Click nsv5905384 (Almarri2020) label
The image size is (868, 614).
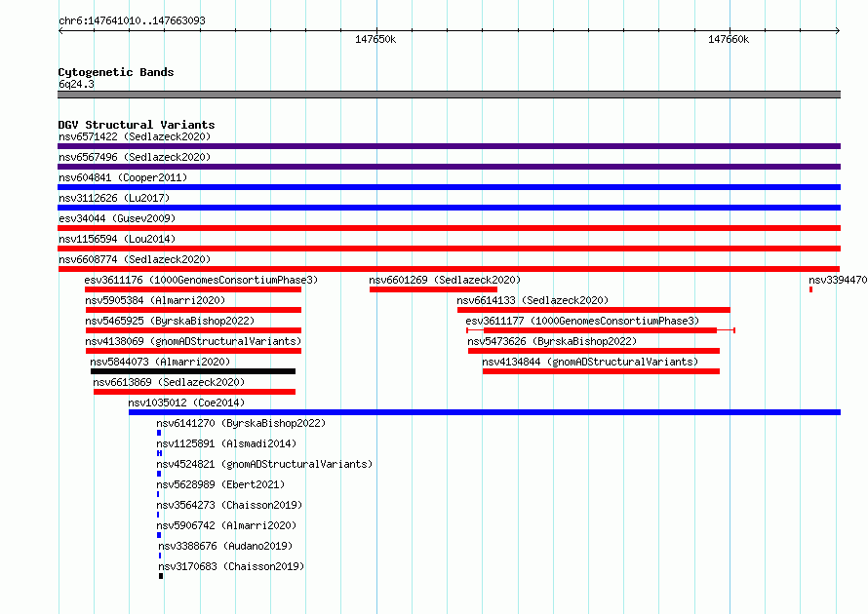(155, 300)
